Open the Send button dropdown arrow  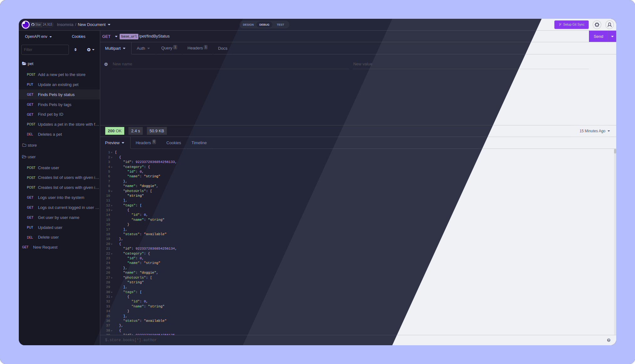tap(612, 37)
